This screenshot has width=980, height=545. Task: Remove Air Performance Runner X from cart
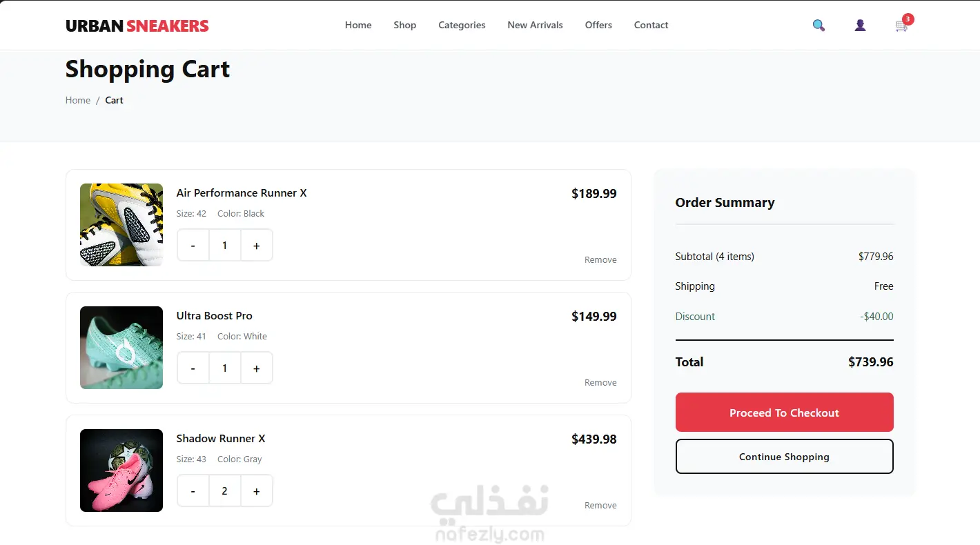click(x=600, y=260)
